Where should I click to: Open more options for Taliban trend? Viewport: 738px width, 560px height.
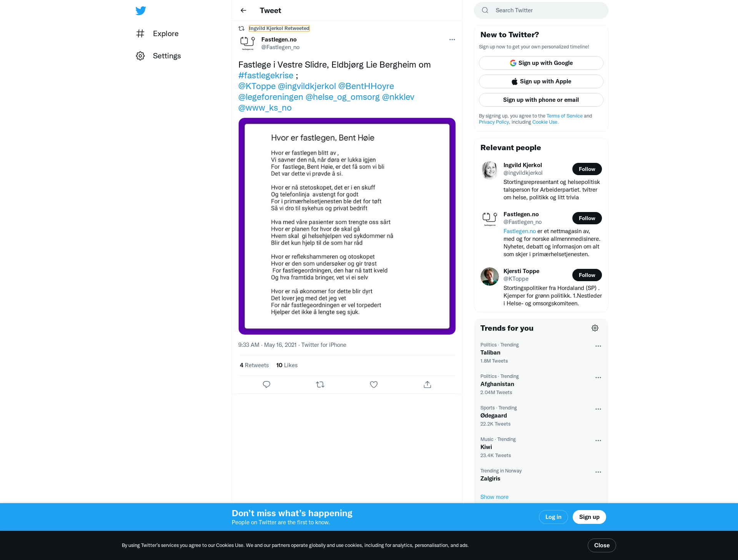(598, 346)
